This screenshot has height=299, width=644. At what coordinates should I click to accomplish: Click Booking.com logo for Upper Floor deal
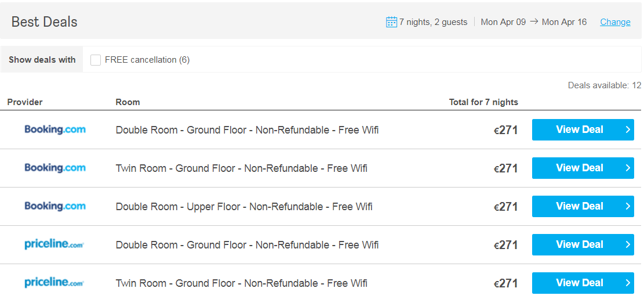55,206
